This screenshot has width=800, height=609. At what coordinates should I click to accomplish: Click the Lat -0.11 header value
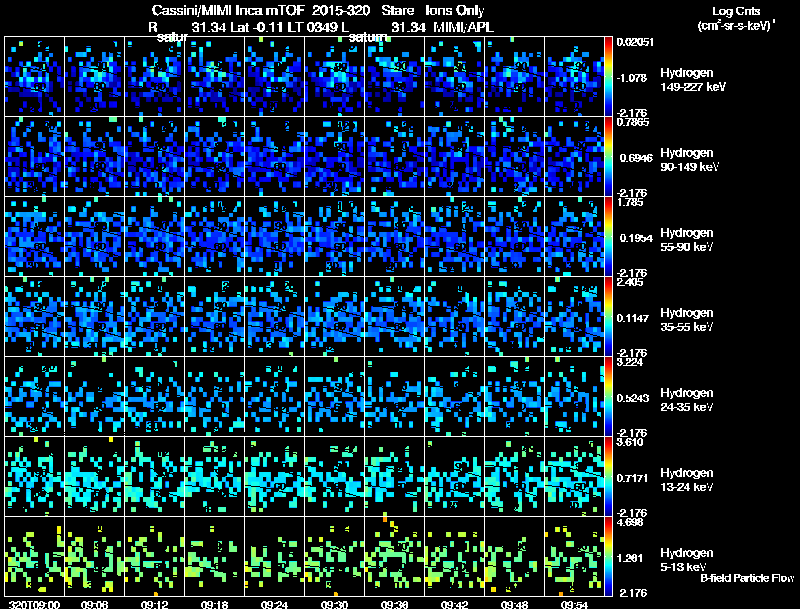click(x=257, y=27)
